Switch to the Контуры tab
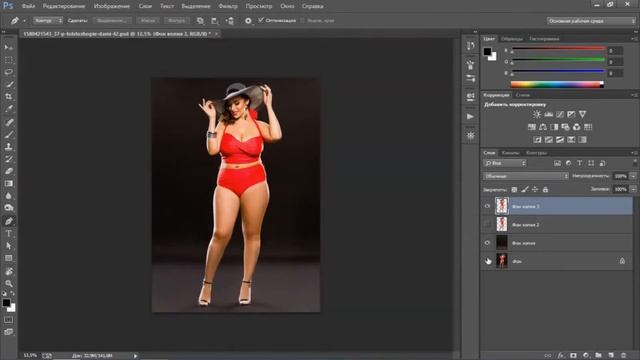 tap(536, 153)
